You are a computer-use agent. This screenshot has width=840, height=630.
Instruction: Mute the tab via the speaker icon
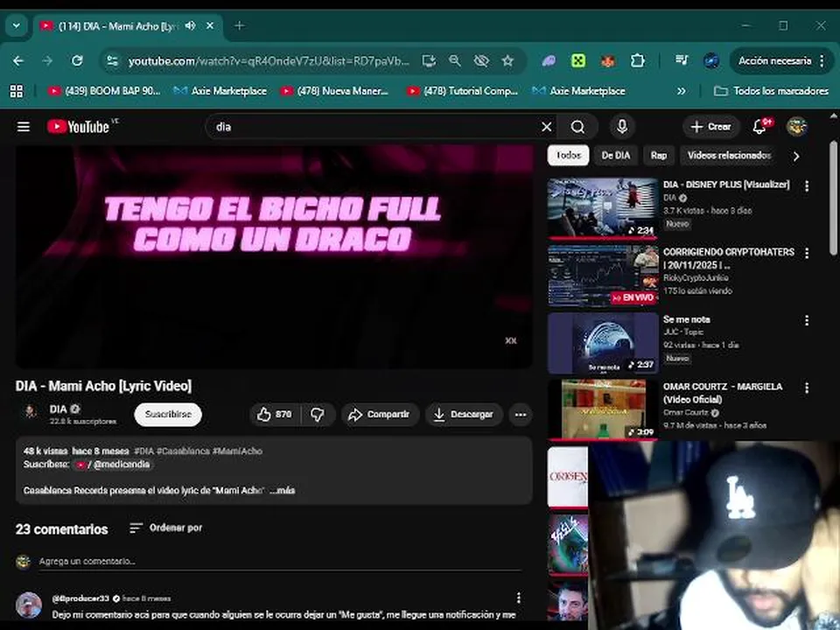(190, 25)
